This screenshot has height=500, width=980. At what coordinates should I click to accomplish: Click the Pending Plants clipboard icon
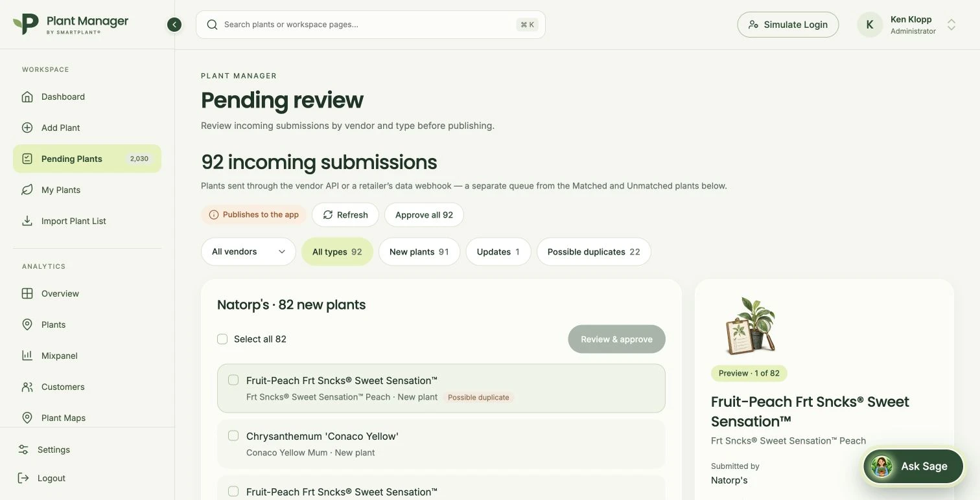coord(27,159)
